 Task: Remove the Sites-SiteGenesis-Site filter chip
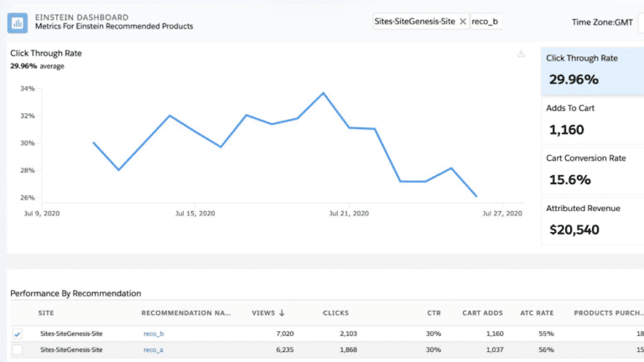pos(463,22)
